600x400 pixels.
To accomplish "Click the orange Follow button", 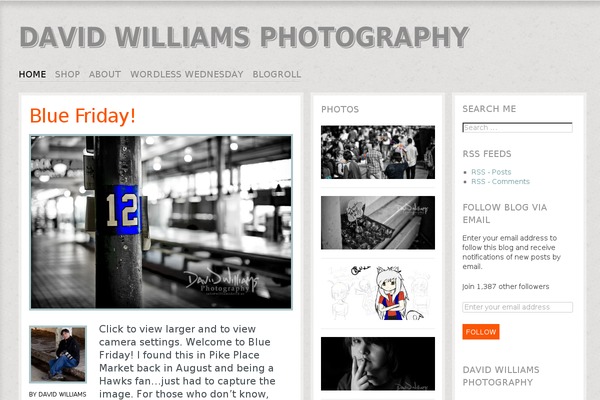I will (481, 332).
